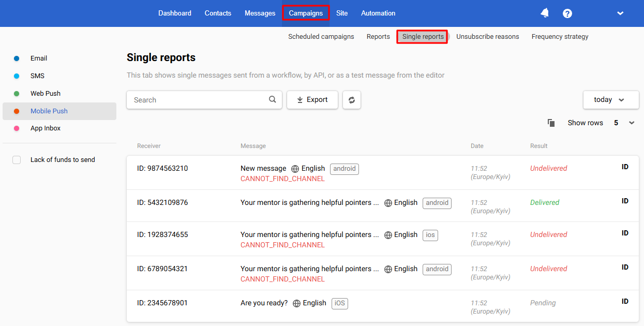The height and width of the screenshot is (326, 644).
Task: Click globe language icon in New message row
Action: (295, 169)
